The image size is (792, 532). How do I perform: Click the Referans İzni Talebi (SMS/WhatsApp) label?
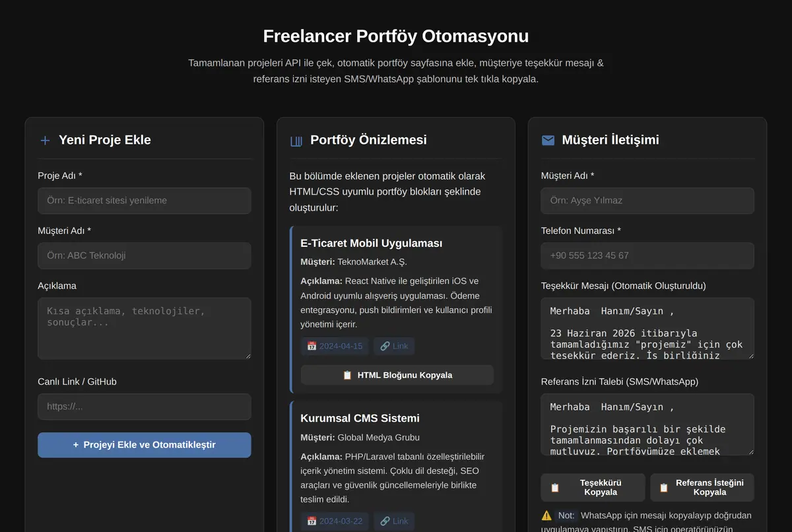(620, 382)
